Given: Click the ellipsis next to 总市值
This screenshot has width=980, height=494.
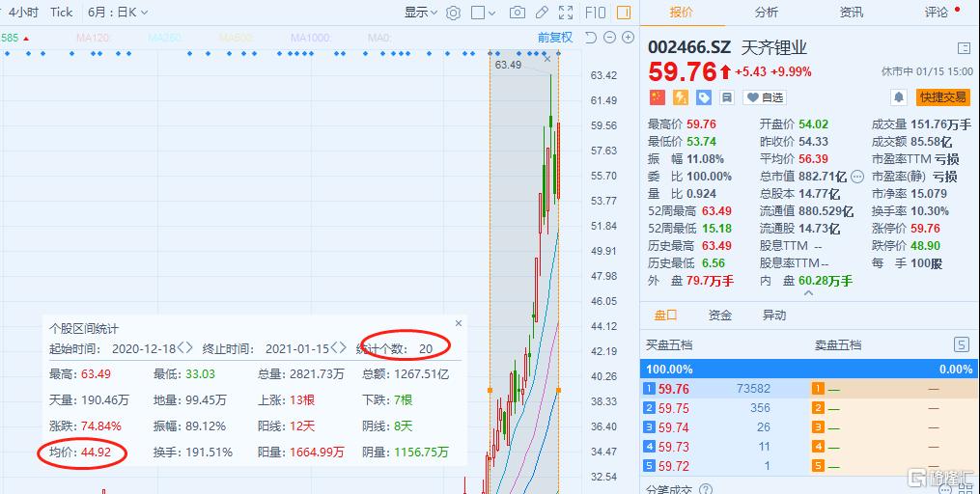Looking at the screenshot, I should [x=856, y=177].
